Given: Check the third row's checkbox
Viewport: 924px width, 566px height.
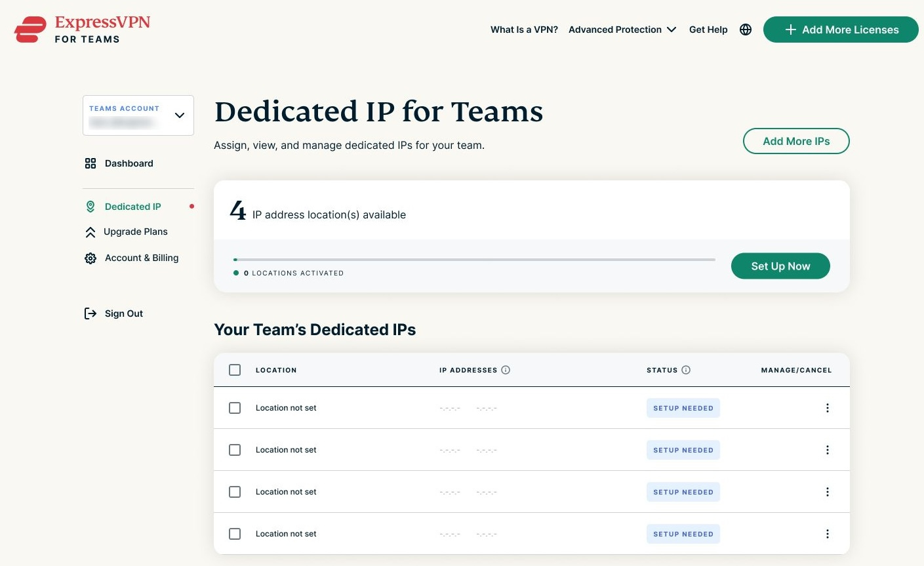Looking at the screenshot, I should [x=235, y=492].
